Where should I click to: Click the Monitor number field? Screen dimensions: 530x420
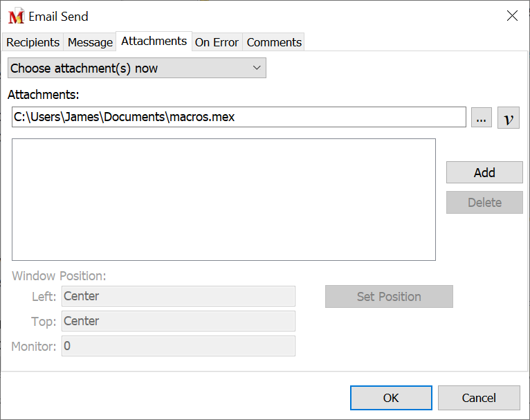click(x=179, y=346)
